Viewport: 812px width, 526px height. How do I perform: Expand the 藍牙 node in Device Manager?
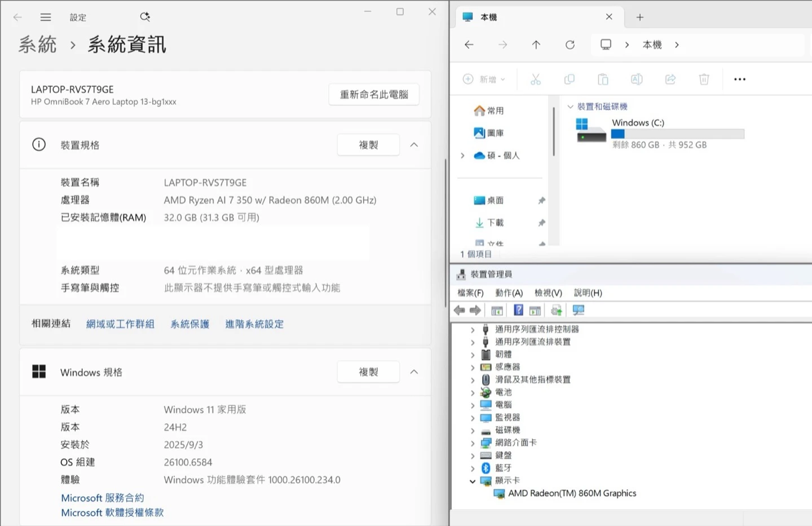tap(473, 468)
